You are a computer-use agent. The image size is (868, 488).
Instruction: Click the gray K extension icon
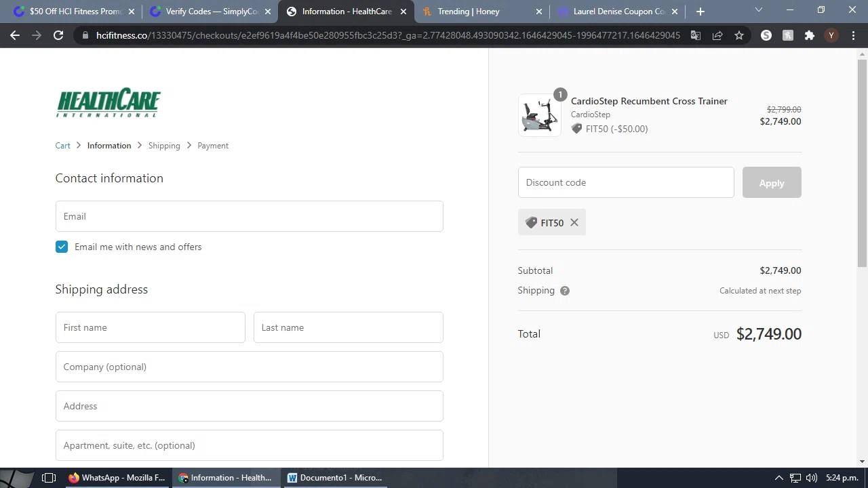(x=788, y=35)
